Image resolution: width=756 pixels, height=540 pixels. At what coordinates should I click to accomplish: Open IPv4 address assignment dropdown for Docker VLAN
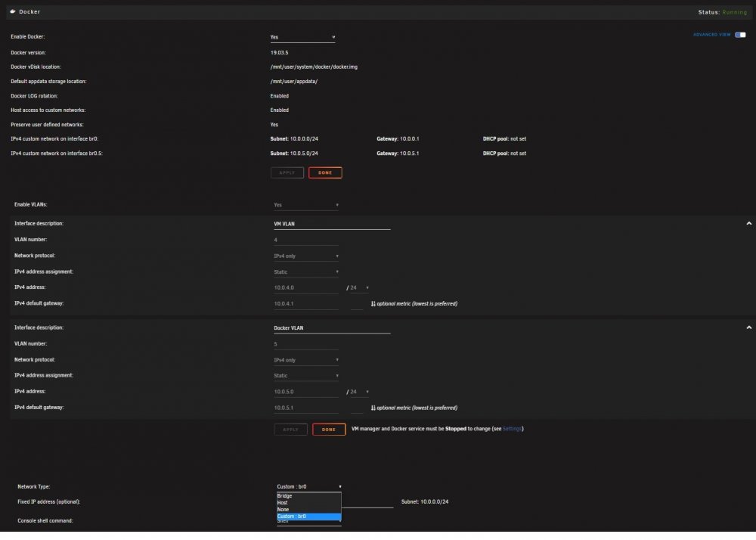tap(306, 376)
